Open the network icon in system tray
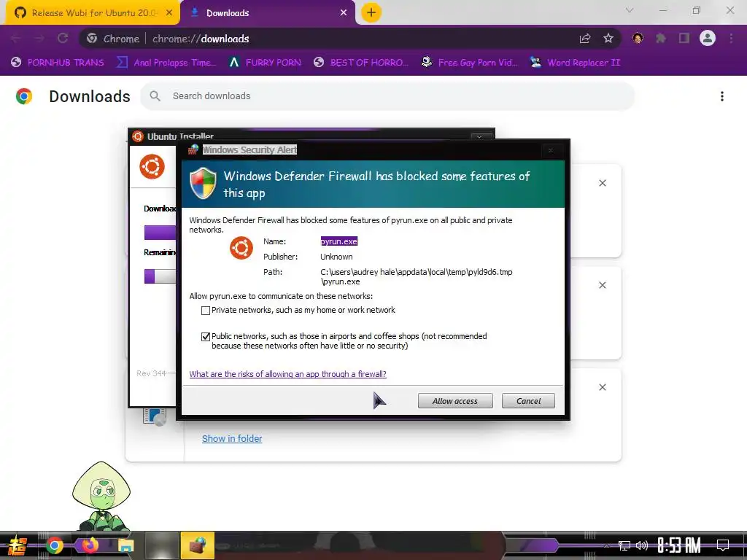 click(624, 545)
